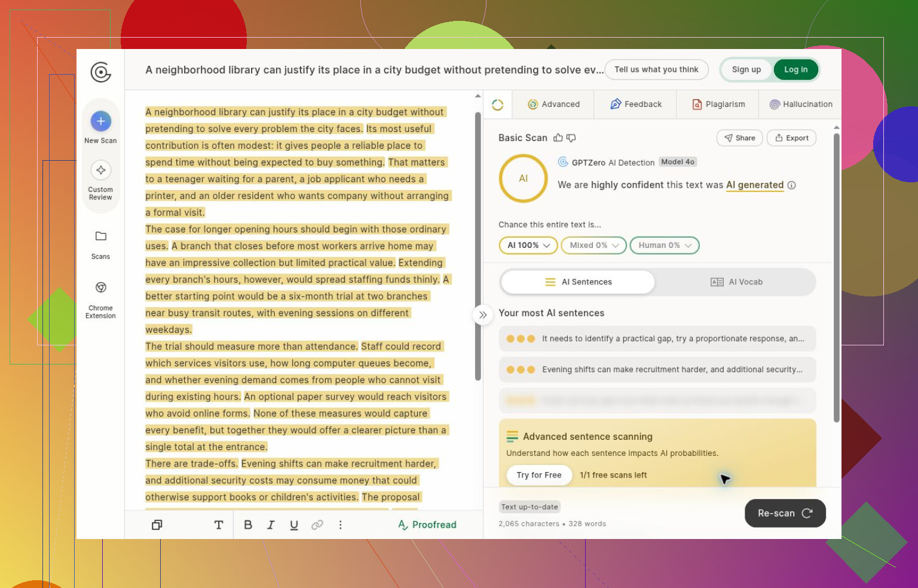
Task: Click the Re-scan button
Action: click(785, 513)
